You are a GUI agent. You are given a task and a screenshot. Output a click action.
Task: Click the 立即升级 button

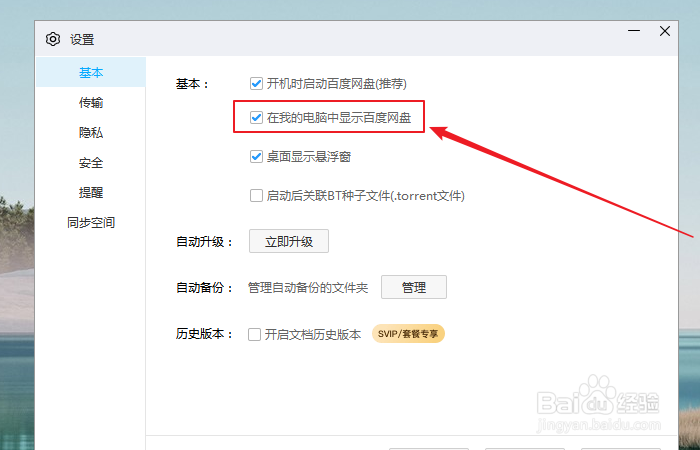[x=289, y=242]
